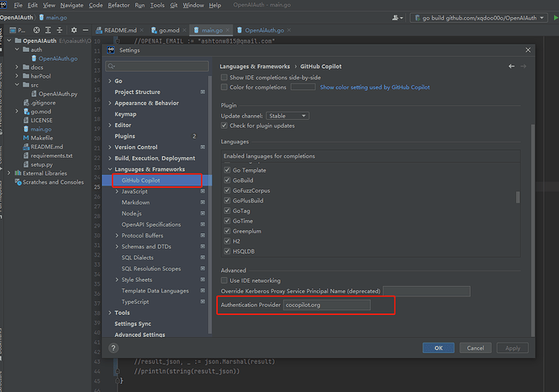Close the Settings dialog
This screenshot has width=559, height=392.
(528, 50)
